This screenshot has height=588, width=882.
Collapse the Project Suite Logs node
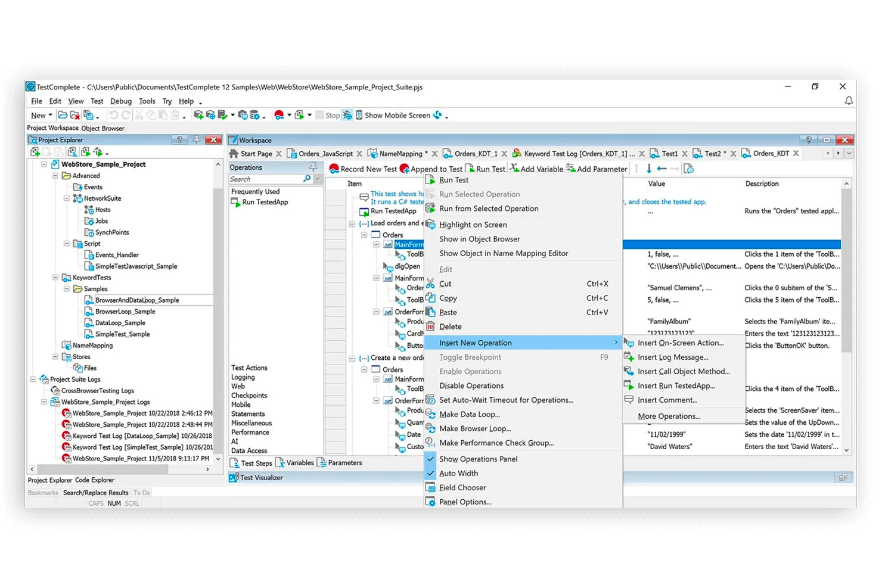coord(33,379)
